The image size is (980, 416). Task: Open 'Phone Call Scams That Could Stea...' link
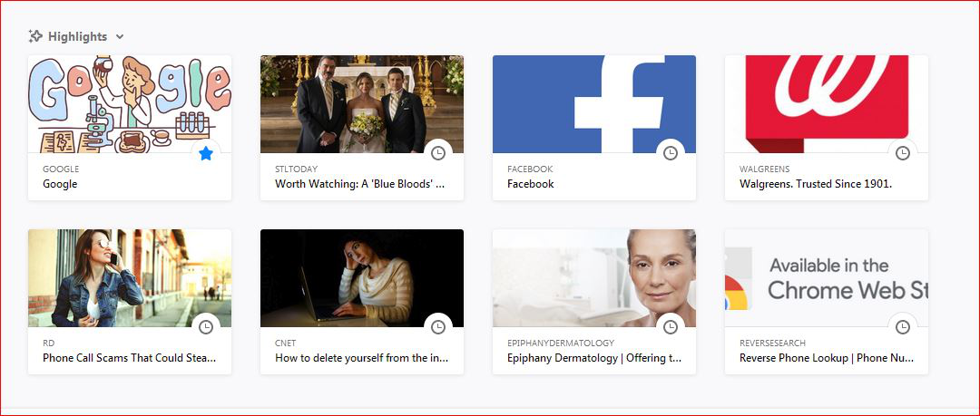click(x=130, y=358)
